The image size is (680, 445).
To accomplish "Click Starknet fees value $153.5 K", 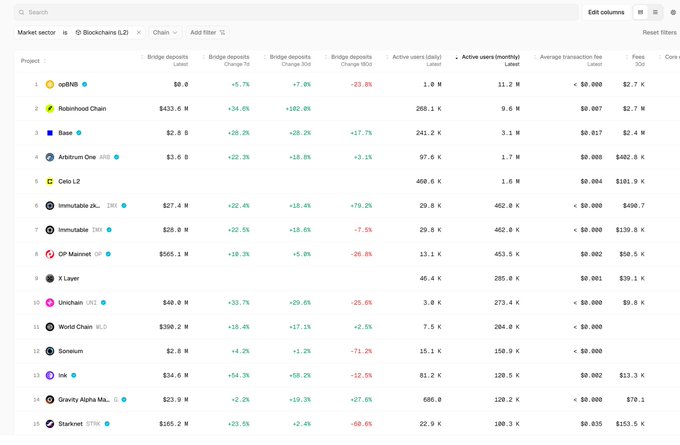I will coord(630,424).
